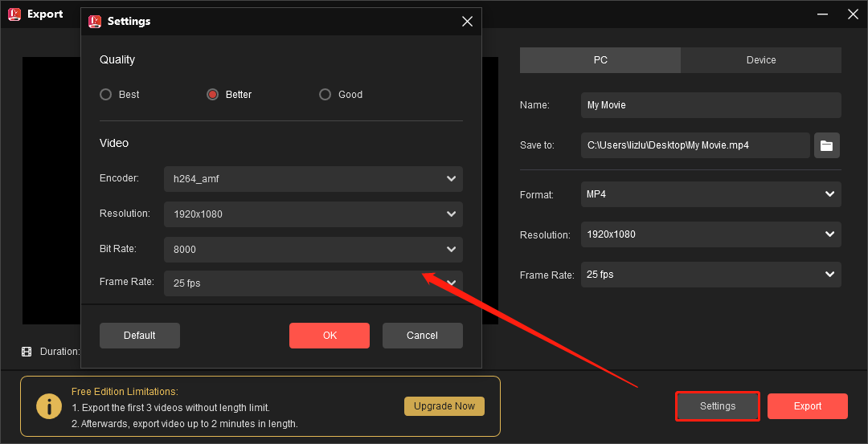The image size is (868, 444).
Task: Click Cancel in the Settings dialog
Action: (423, 336)
